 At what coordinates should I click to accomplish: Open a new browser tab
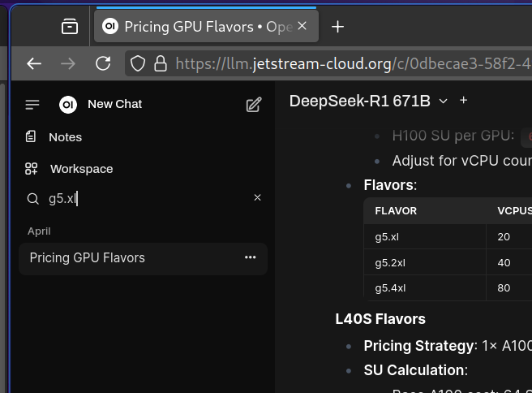(x=338, y=27)
